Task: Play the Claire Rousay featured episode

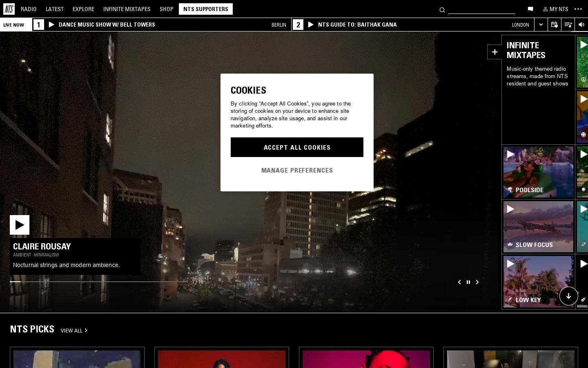Action: (x=20, y=225)
